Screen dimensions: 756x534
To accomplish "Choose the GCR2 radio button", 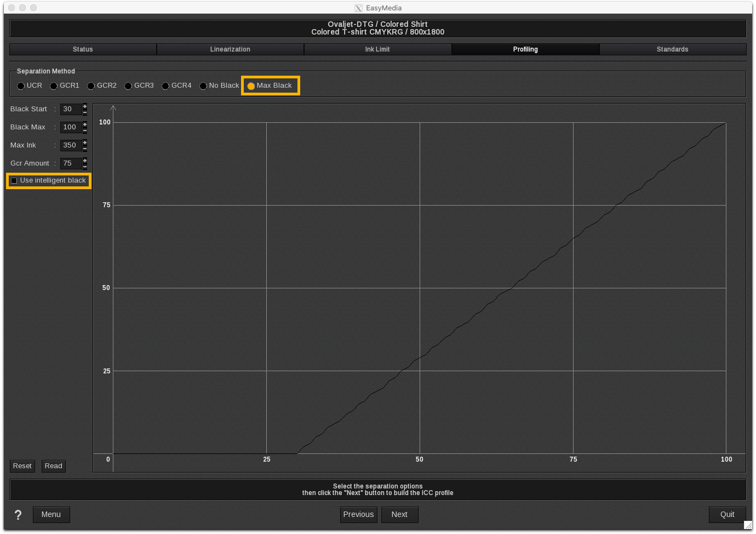I will [91, 86].
